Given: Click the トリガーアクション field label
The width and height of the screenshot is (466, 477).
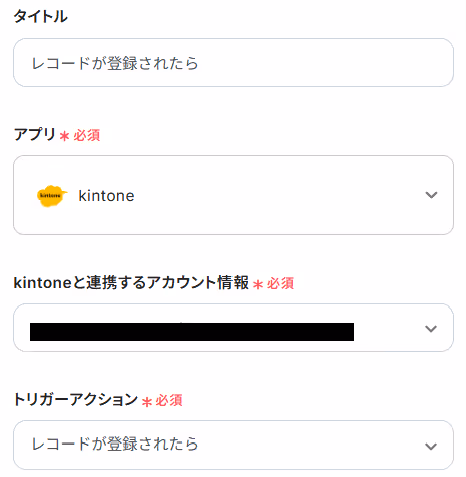Looking at the screenshot, I should click(x=75, y=399).
